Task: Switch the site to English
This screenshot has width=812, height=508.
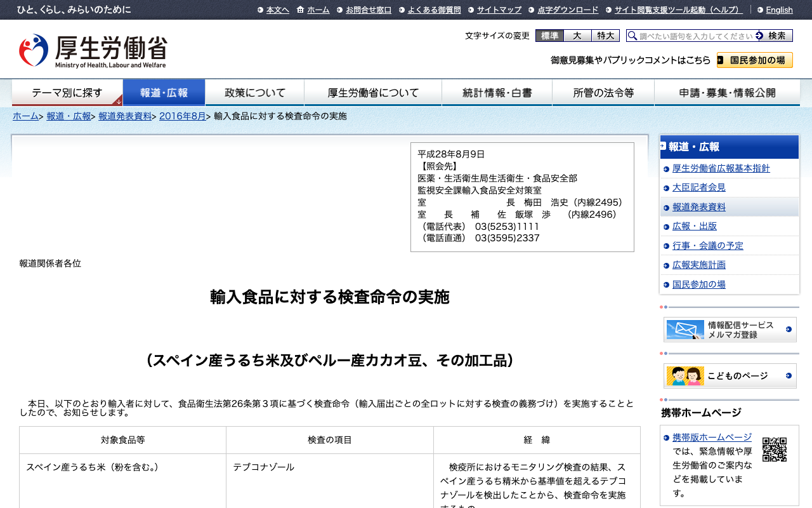Action: (779, 10)
